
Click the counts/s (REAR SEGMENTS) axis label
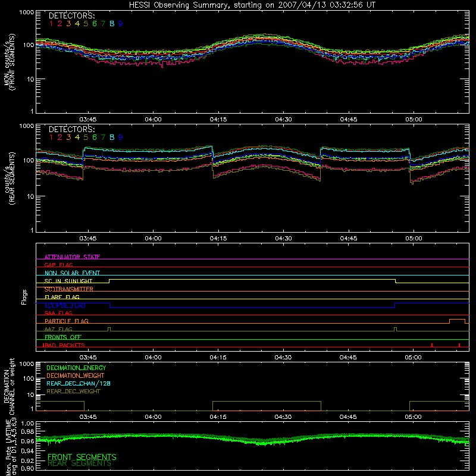coord(10,178)
